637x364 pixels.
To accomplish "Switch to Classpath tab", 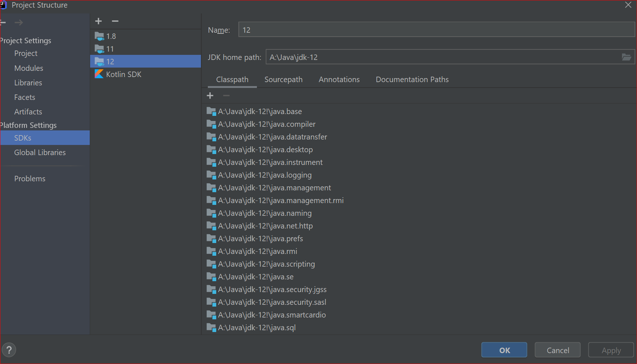I will 232,80.
